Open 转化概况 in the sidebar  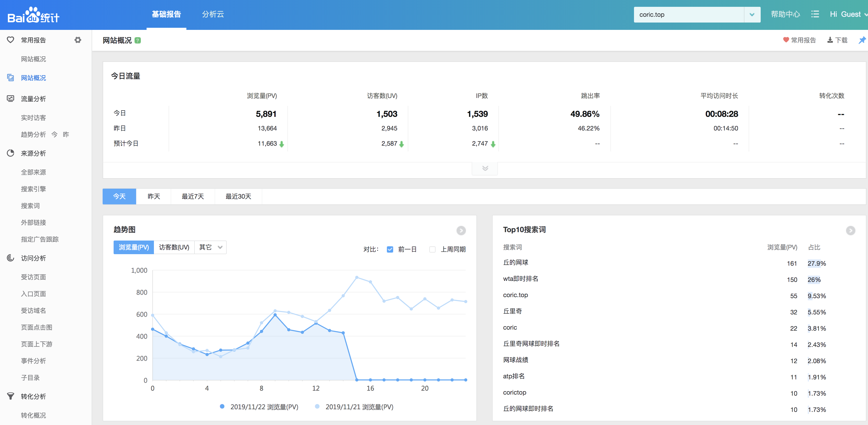tap(33, 415)
